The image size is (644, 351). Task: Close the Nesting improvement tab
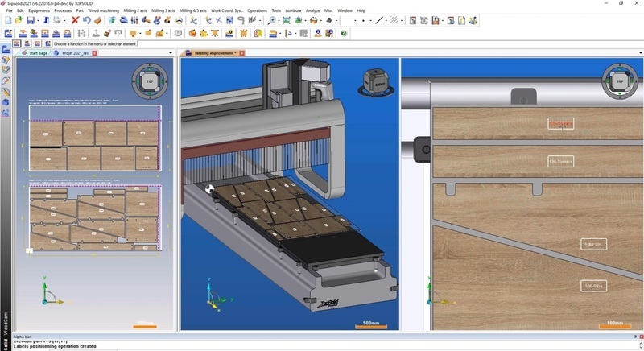click(x=241, y=53)
